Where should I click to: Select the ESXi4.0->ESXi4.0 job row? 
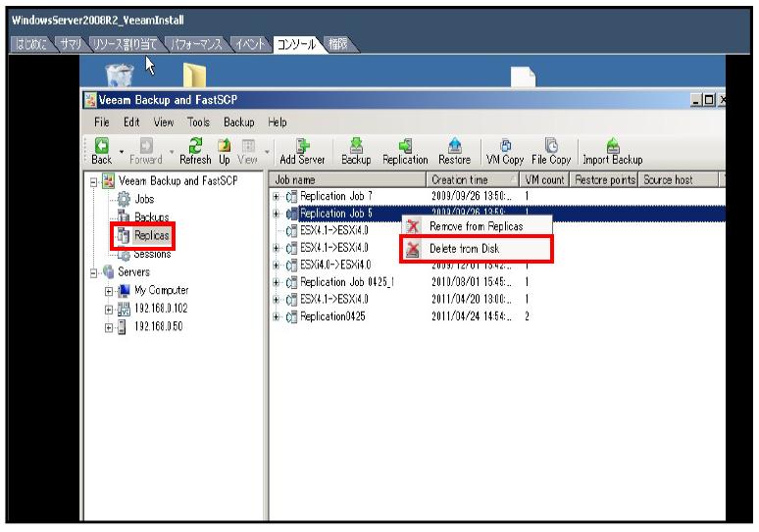tap(497, 266)
